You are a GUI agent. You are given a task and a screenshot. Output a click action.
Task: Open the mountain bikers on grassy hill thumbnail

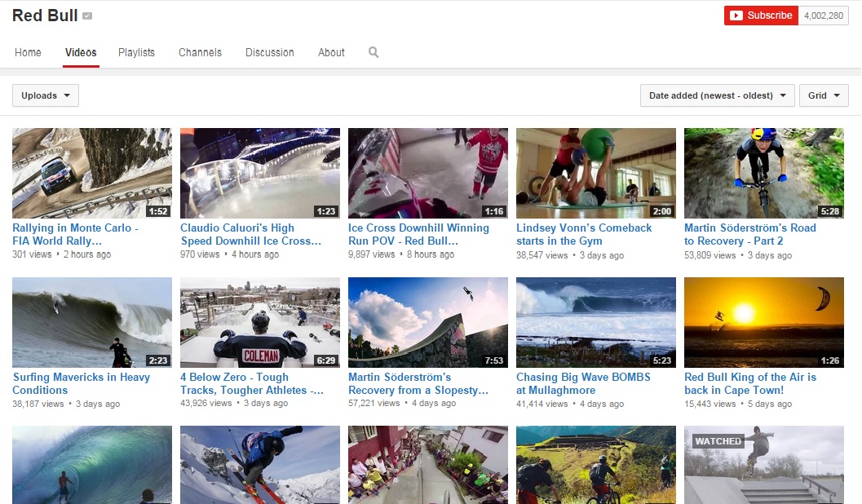click(596, 465)
